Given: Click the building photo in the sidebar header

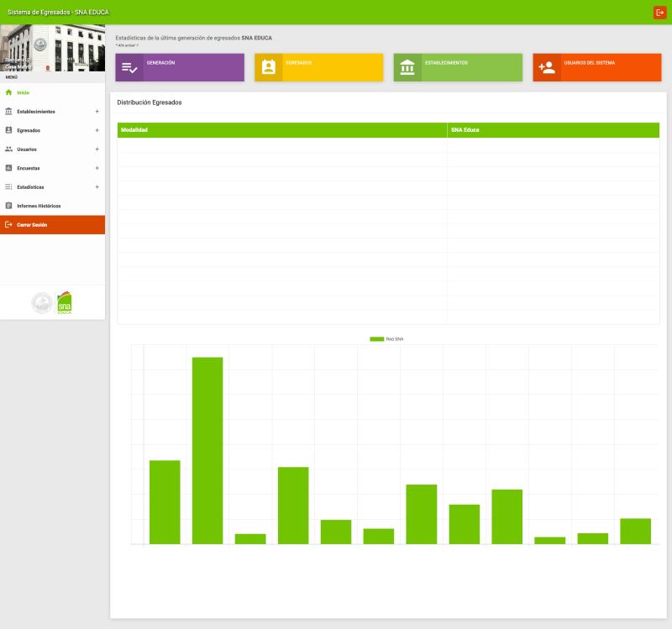Looking at the screenshot, I should (52, 48).
